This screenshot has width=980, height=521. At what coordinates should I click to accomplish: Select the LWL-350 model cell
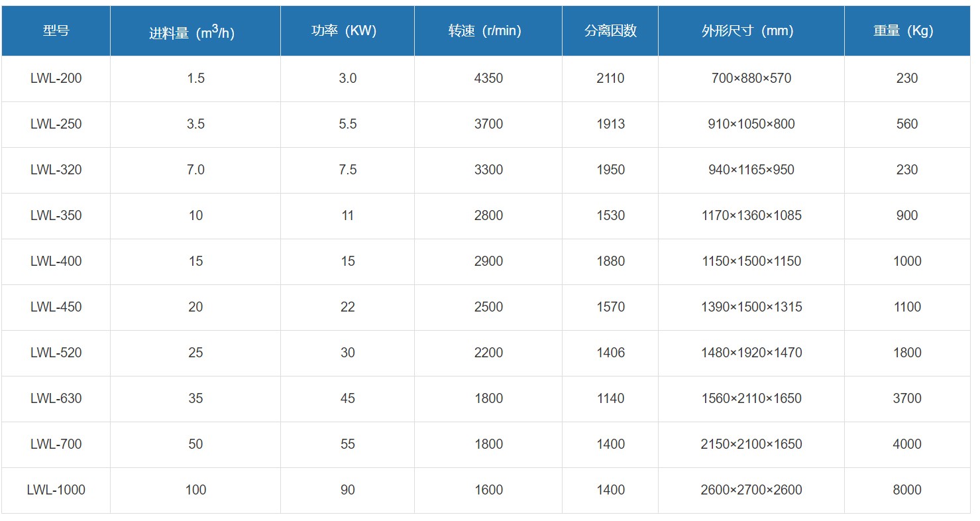pos(56,215)
